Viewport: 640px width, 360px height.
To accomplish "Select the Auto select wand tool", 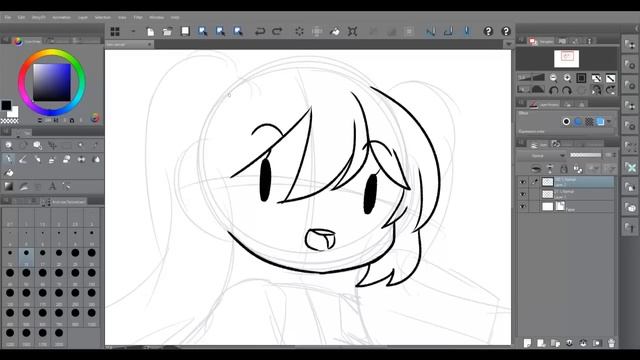I will point(81,145).
